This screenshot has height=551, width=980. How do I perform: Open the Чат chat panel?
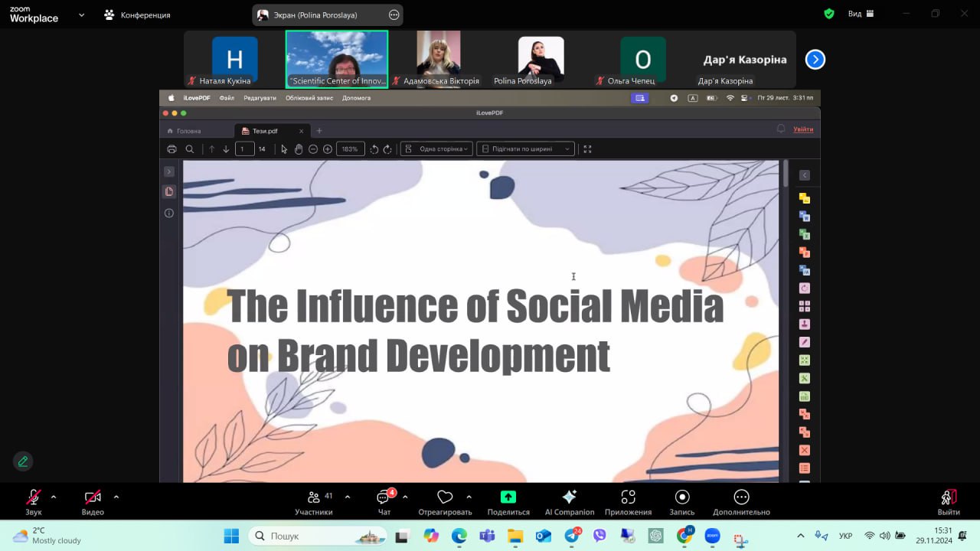[x=384, y=498]
